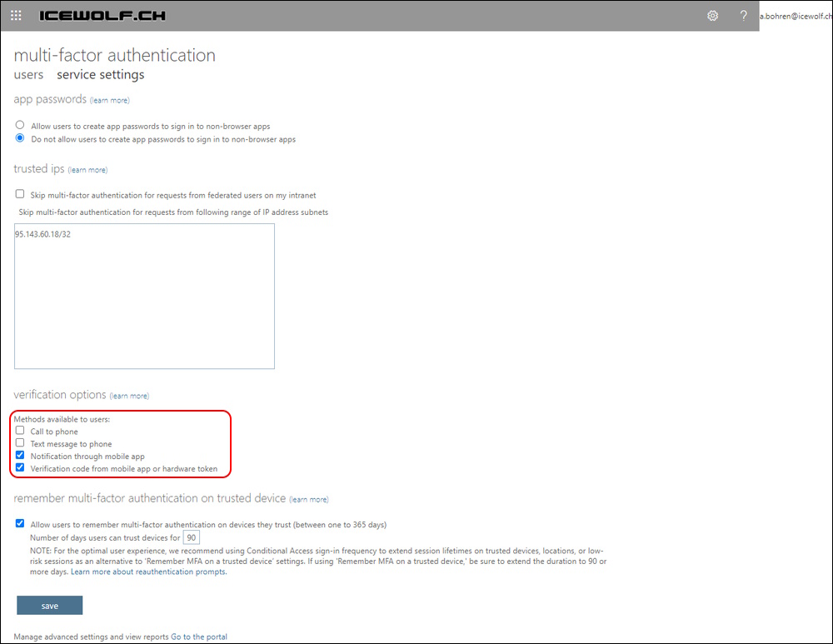Enable the Text message to phone method
The width and height of the screenshot is (833, 644).
point(20,442)
